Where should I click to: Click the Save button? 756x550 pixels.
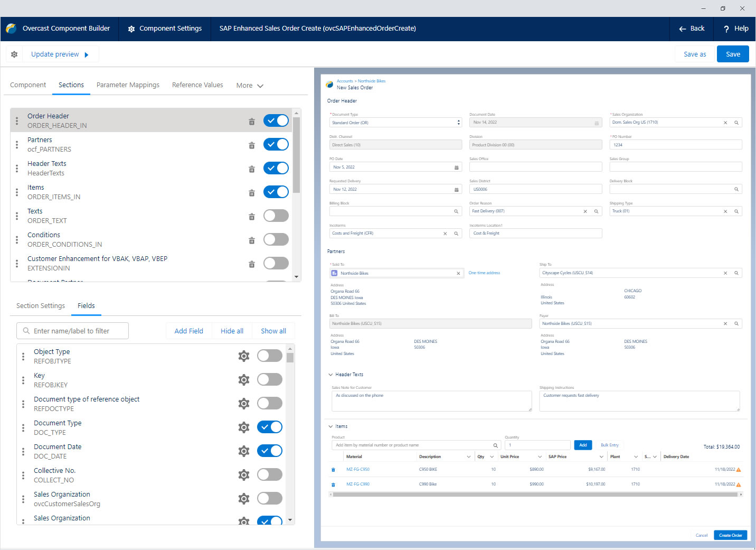click(x=733, y=54)
